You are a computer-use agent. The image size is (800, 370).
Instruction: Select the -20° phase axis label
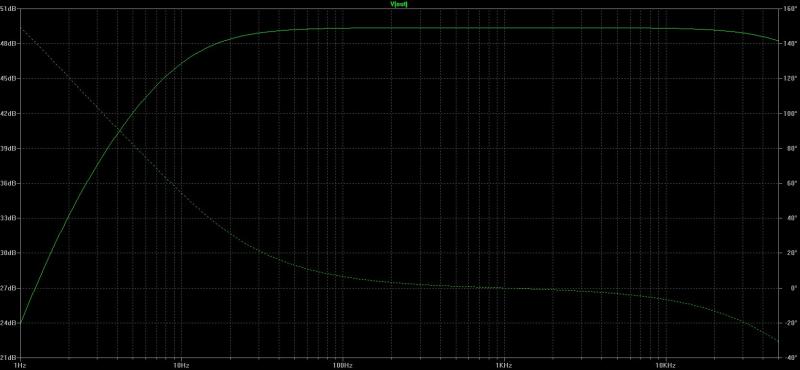tap(790, 323)
